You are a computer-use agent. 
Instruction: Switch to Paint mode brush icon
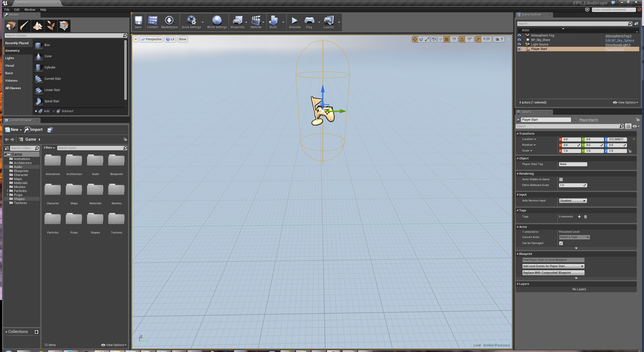(x=24, y=26)
